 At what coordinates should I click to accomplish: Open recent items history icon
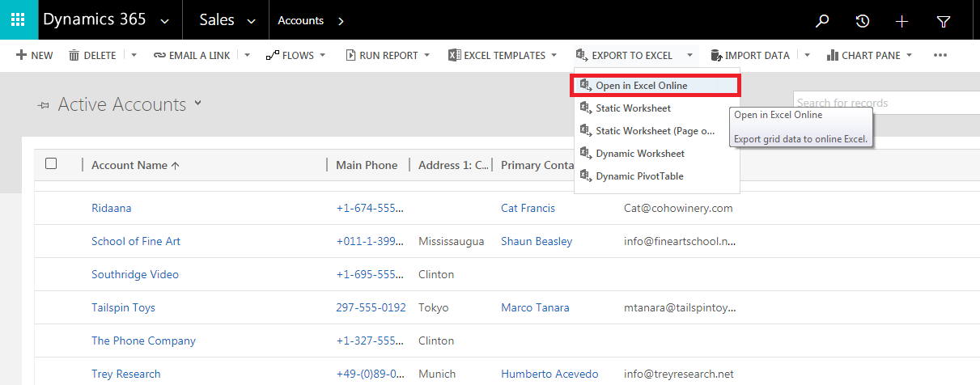pos(863,21)
